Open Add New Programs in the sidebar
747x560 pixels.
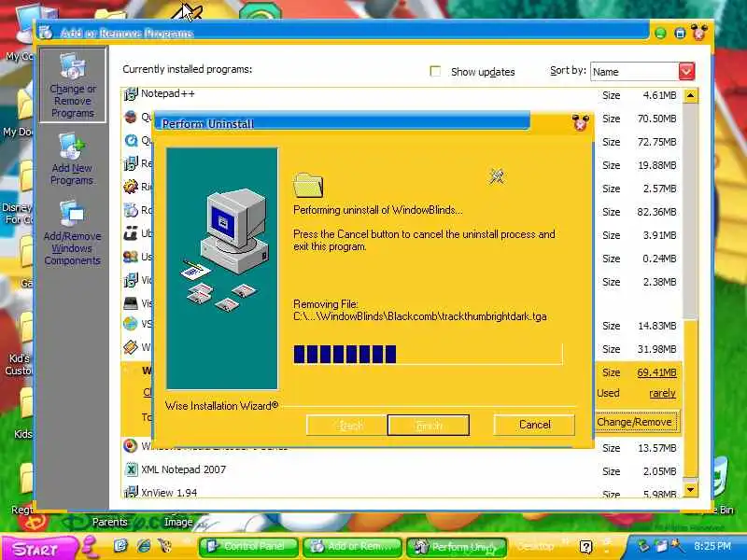(x=72, y=160)
